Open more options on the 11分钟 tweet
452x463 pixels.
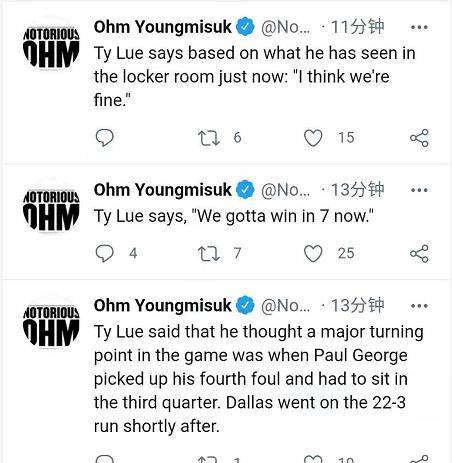tap(419, 27)
